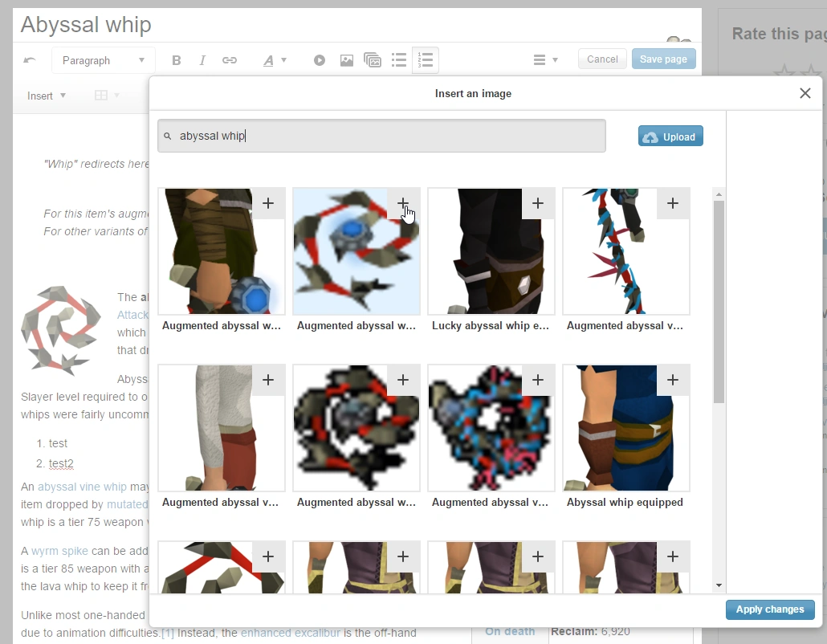Add the white-shirt Augmented abyssal v... image

tap(268, 380)
